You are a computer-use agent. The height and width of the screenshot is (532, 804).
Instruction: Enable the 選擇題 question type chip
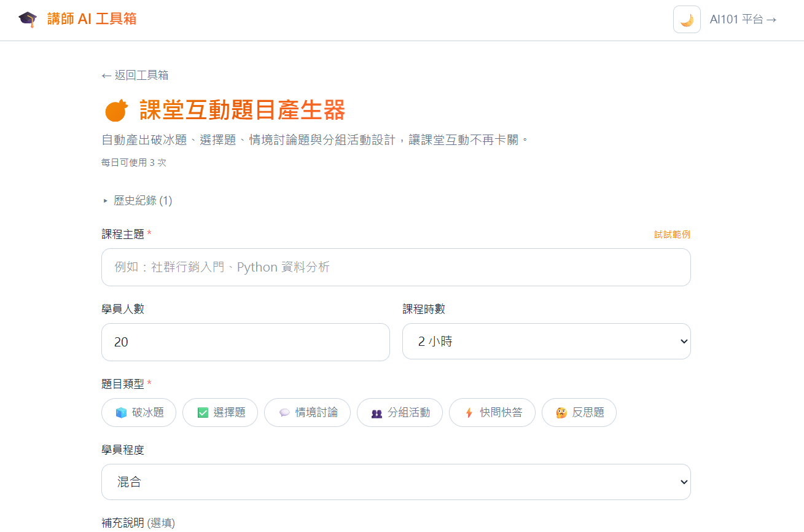[222, 413]
